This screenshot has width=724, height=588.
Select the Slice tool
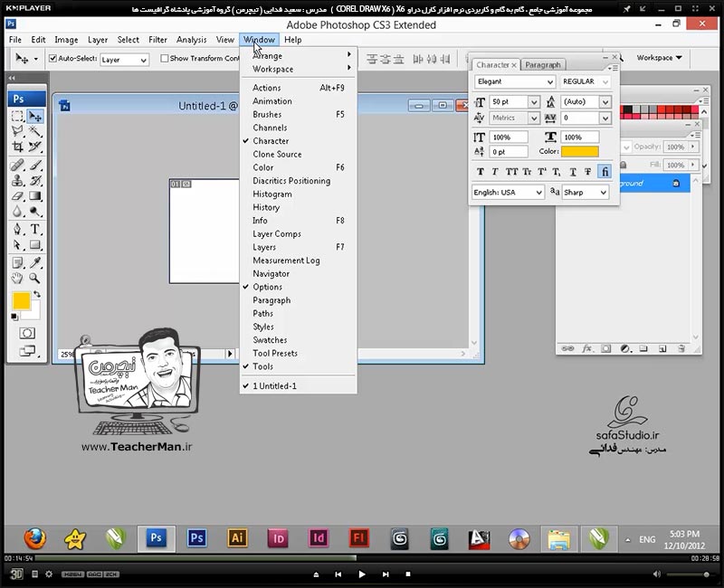point(35,147)
